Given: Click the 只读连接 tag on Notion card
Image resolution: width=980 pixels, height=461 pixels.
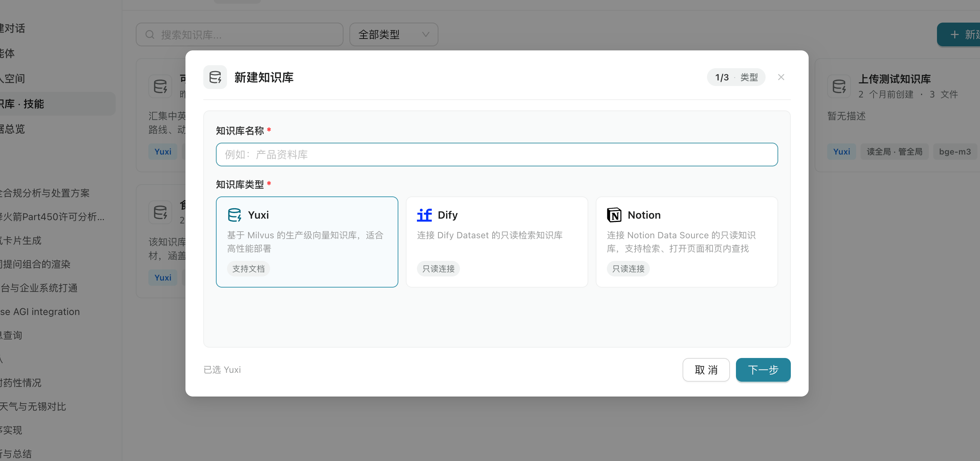Looking at the screenshot, I should [x=628, y=269].
